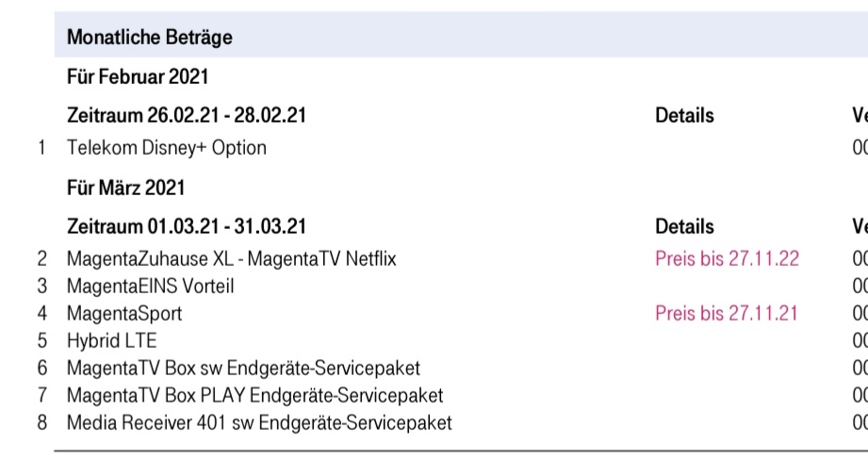Screen dimensions: 868x459
Task: Click the Für Februar 2021 heading
Action: point(138,76)
